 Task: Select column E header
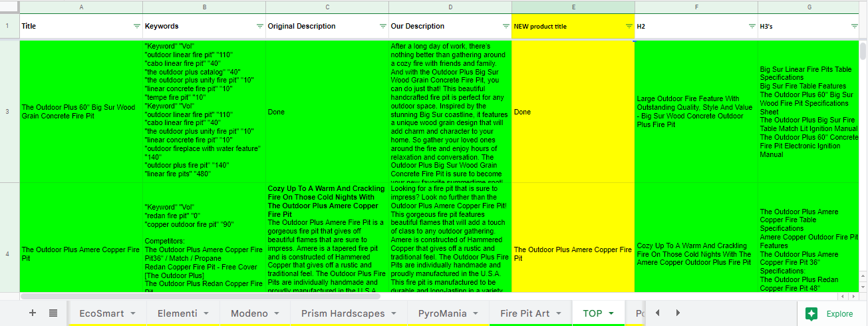click(573, 7)
